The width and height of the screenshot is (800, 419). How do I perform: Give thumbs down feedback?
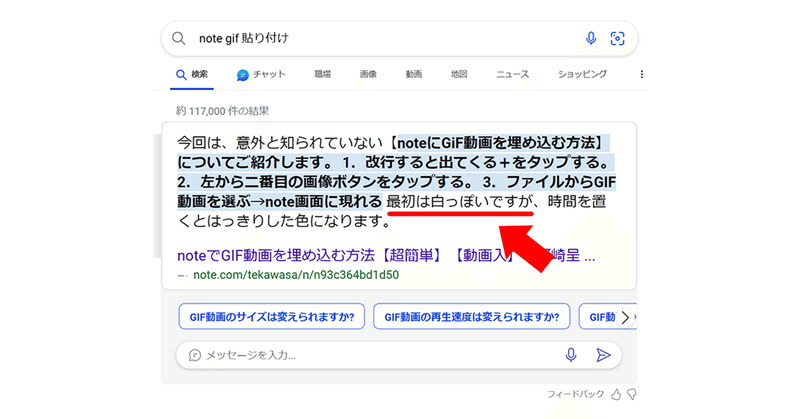pos(632,395)
